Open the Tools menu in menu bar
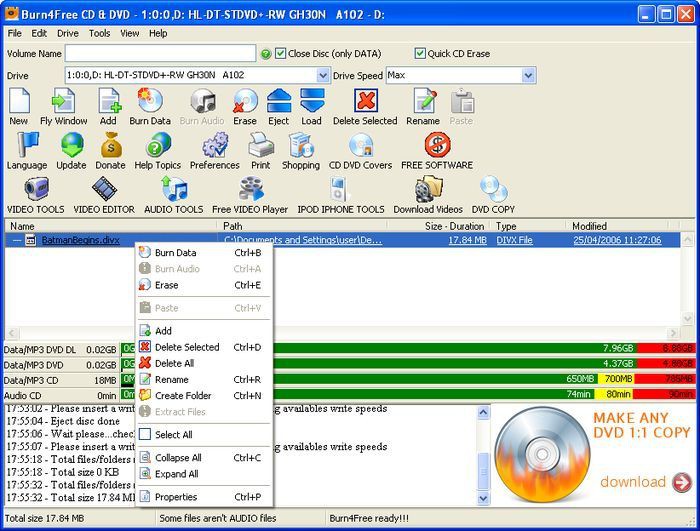 coord(99,33)
